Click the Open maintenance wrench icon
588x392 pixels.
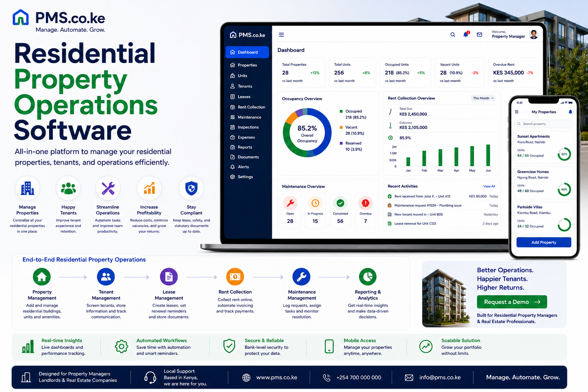click(x=290, y=203)
